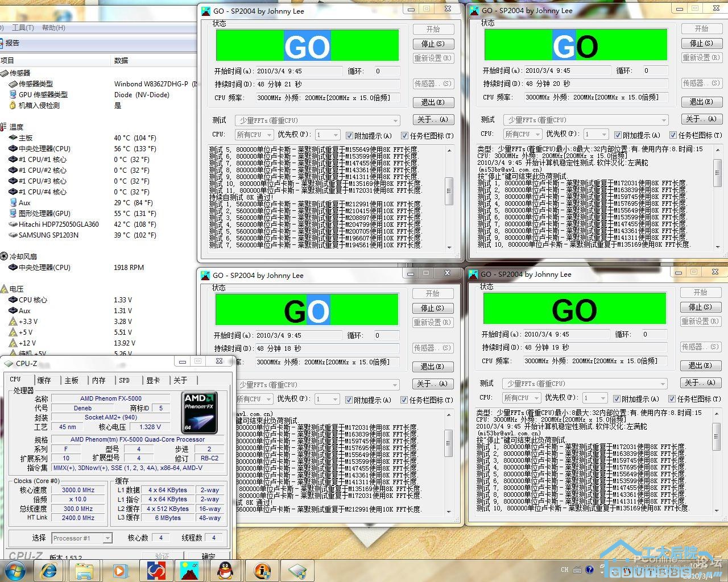Open the Windows Start menu orb
Image resolution: width=728 pixels, height=582 pixels.
15,570
